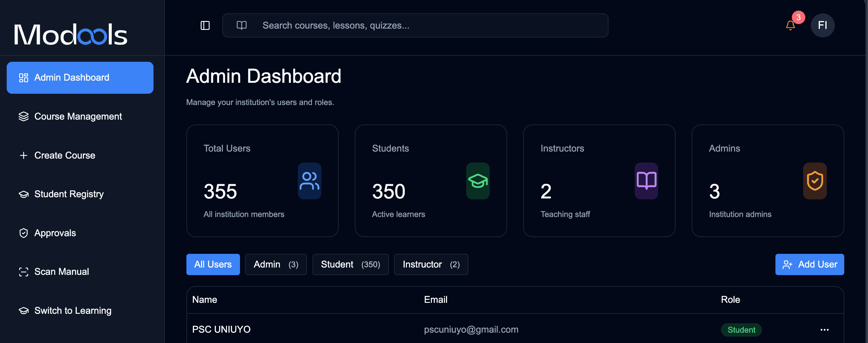Filter by Student (350) tab
The image size is (868, 343).
351,264
